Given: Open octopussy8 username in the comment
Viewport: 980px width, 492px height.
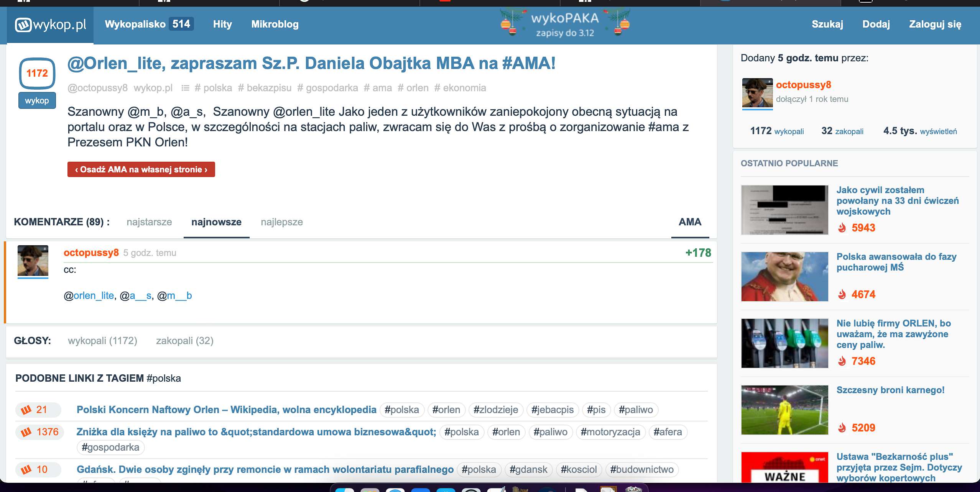Looking at the screenshot, I should pos(91,253).
